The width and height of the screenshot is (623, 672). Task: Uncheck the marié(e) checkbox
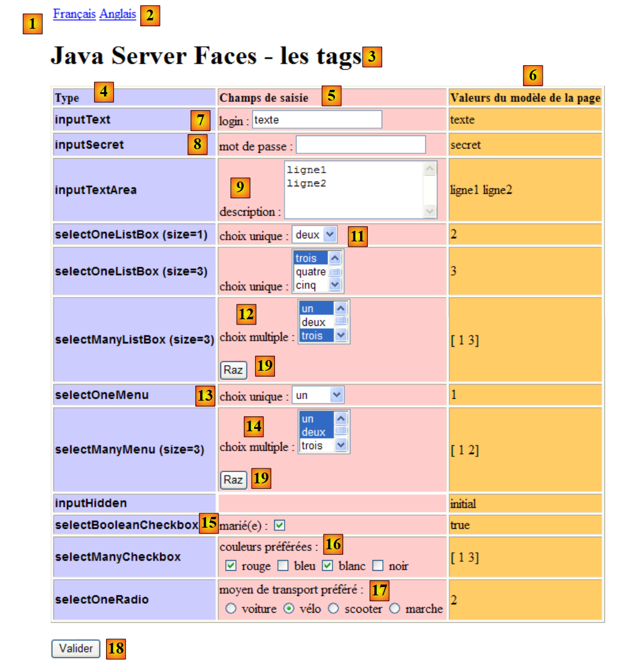click(279, 525)
